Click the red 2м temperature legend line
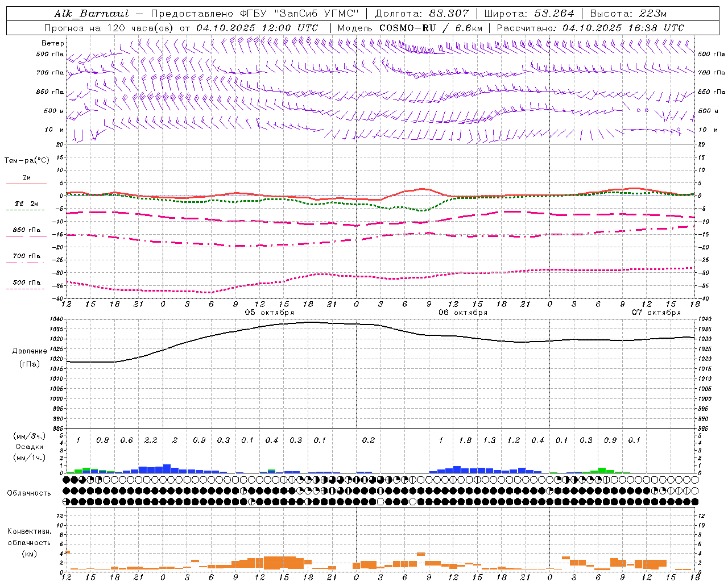Image resolution: width=728 pixels, height=582 pixels. (x=27, y=184)
